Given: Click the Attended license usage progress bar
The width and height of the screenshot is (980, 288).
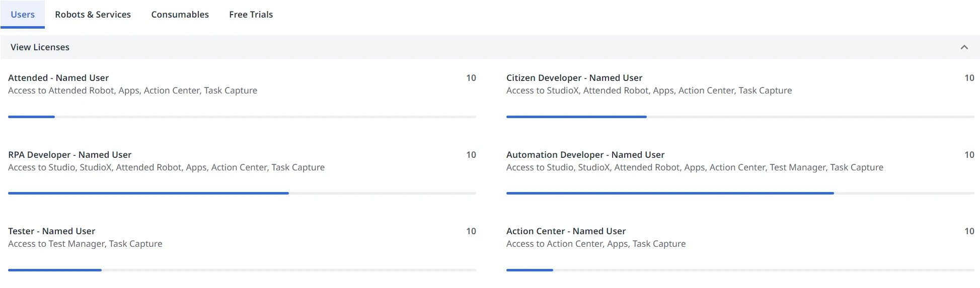Looking at the screenshot, I should click(242, 117).
